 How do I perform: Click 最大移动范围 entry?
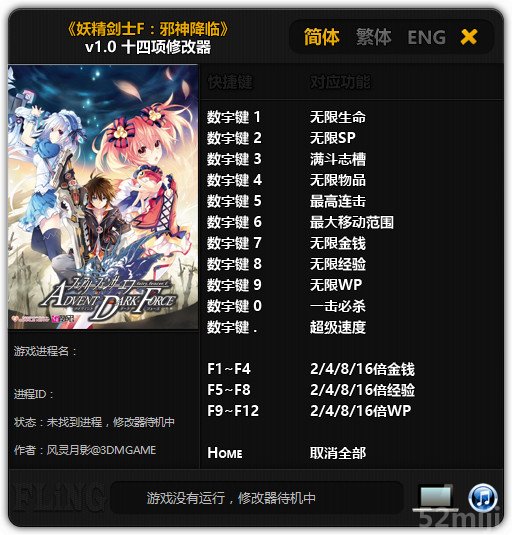[x=352, y=222]
